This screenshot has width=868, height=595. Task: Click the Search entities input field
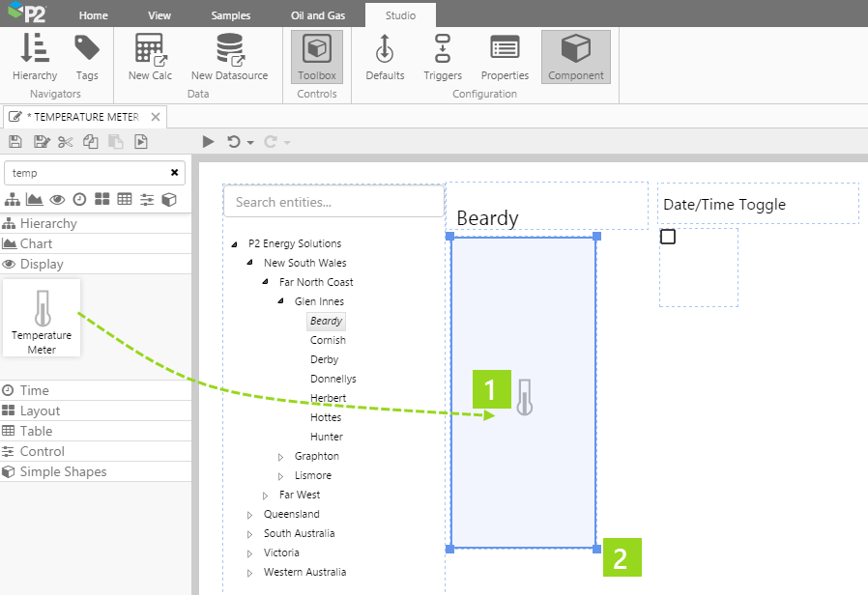[x=333, y=202]
